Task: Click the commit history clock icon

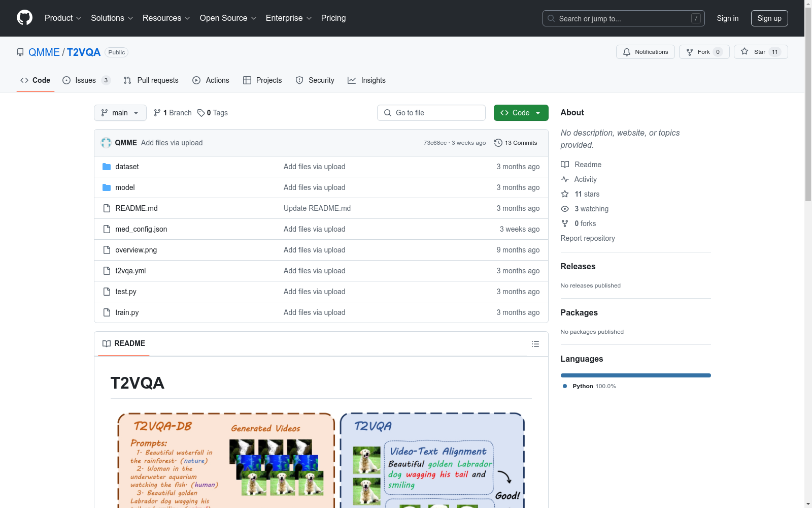Action: click(x=498, y=143)
